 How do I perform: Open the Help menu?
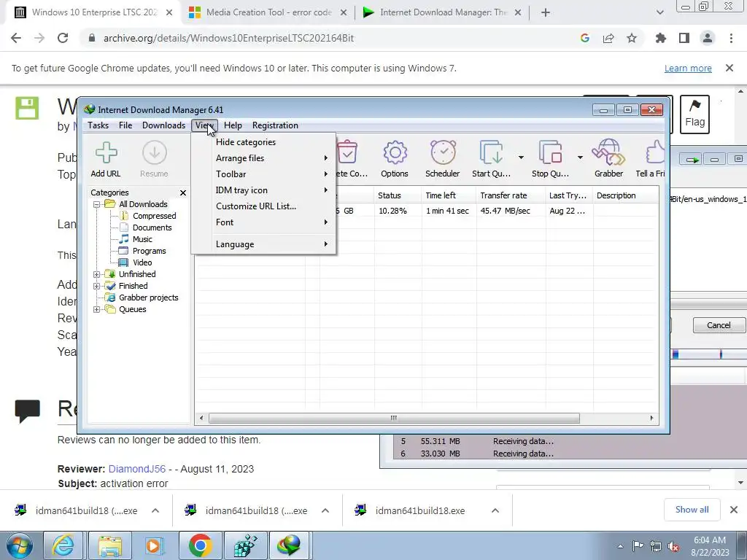point(233,125)
